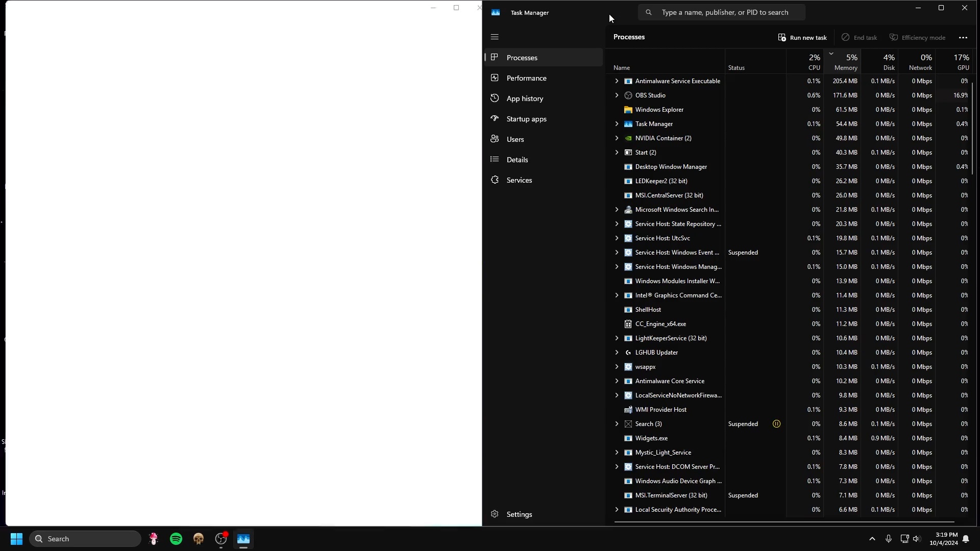Open the Startup apps page

click(544, 119)
